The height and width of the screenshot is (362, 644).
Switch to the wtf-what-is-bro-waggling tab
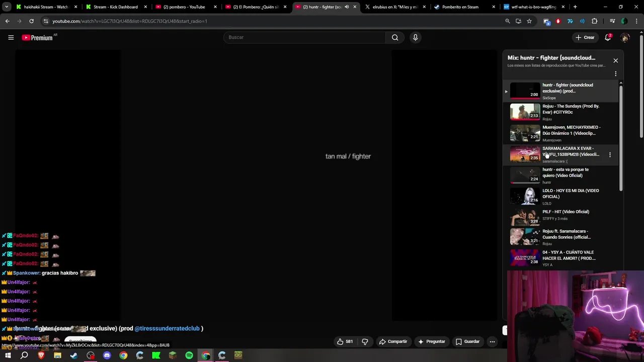(x=534, y=7)
